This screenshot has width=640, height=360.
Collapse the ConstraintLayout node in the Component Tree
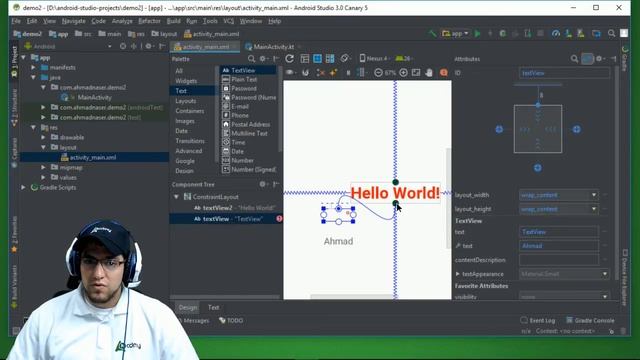pyautogui.click(x=176, y=197)
